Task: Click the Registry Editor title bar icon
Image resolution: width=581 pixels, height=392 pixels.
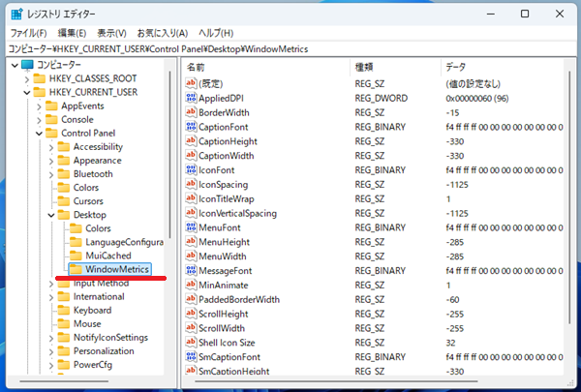Action: [15, 14]
